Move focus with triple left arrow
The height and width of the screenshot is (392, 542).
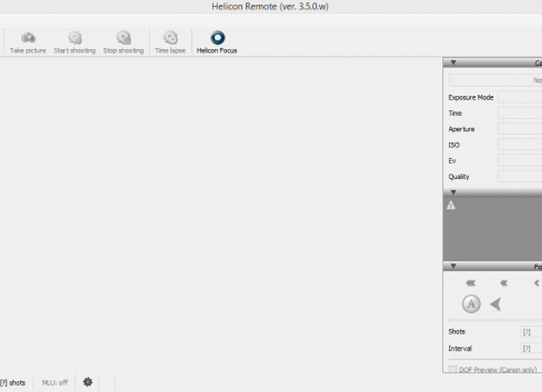pos(470,283)
